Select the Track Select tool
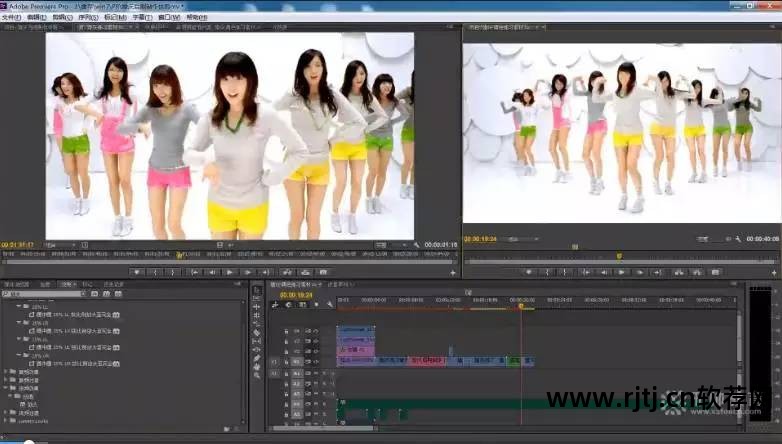The width and height of the screenshot is (782, 444). pos(257,298)
